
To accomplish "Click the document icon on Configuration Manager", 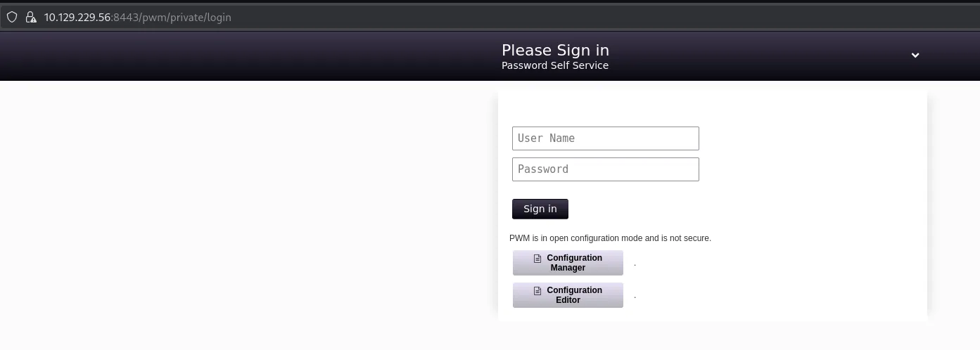I will click(538, 258).
